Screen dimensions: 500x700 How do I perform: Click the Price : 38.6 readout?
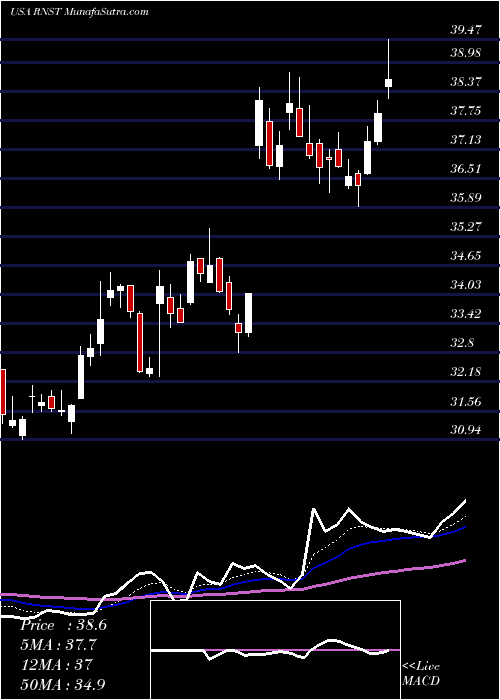click(63, 625)
